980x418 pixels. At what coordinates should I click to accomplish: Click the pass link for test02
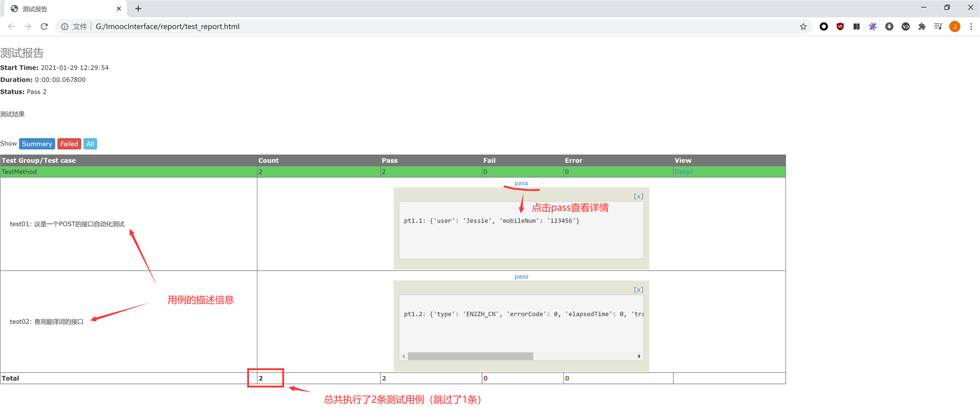click(521, 276)
